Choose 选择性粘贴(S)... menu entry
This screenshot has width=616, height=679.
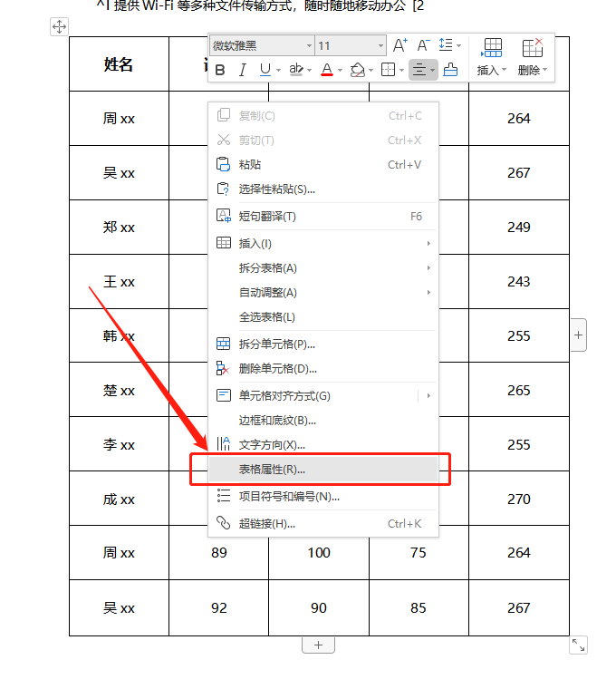323,189
